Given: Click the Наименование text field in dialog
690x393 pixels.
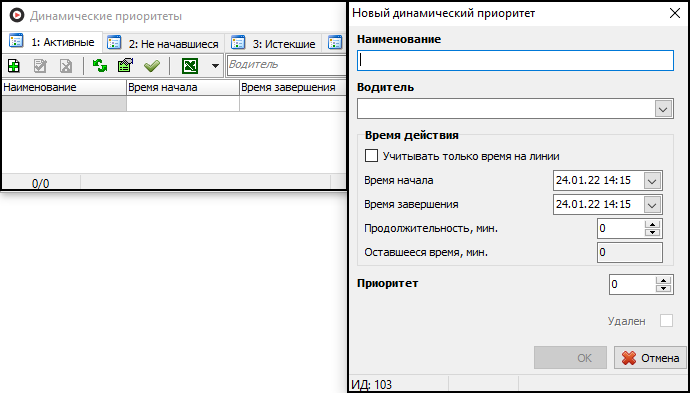Looking at the screenshot, I should pos(515,60).
